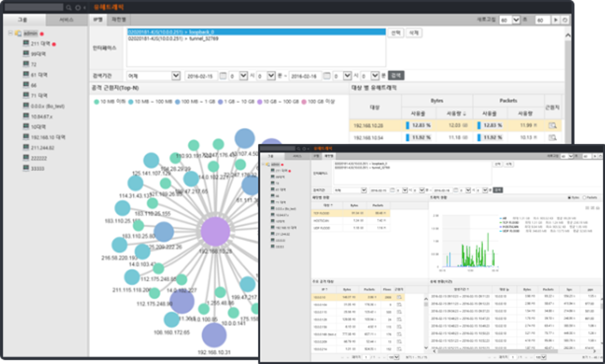Open start date calendar picker icon

[x=223, y=76]
